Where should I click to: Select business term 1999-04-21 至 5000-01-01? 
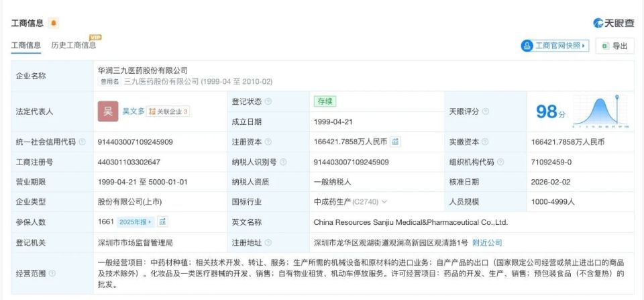pyautogui.click(x=142, y=182)
